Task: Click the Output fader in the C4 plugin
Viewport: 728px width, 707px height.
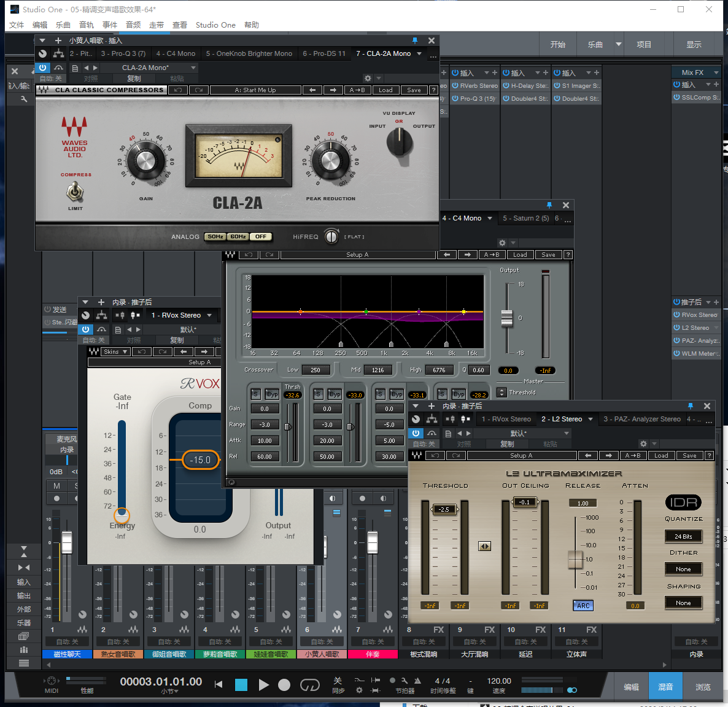Action: point(508,318)
